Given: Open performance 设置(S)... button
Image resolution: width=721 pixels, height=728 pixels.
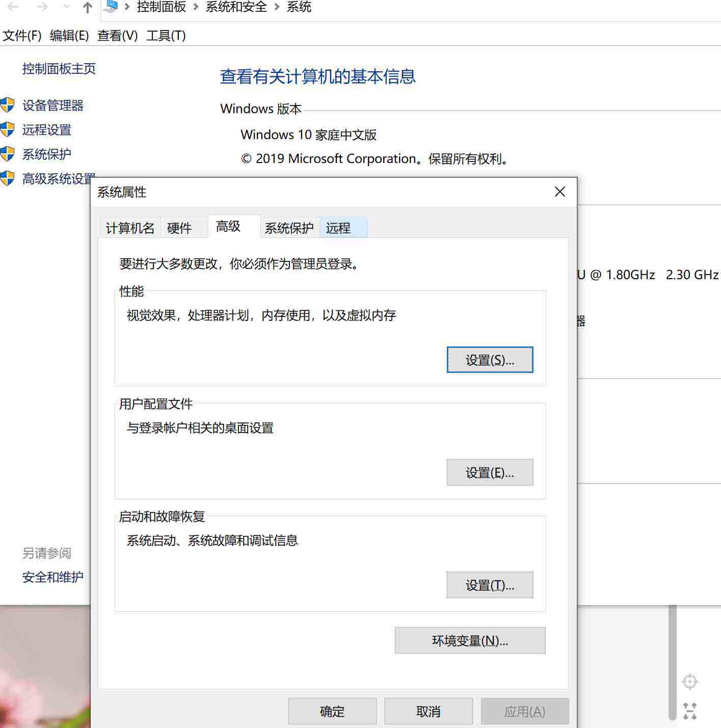Looking at the screenshot, I should (490, 360).
